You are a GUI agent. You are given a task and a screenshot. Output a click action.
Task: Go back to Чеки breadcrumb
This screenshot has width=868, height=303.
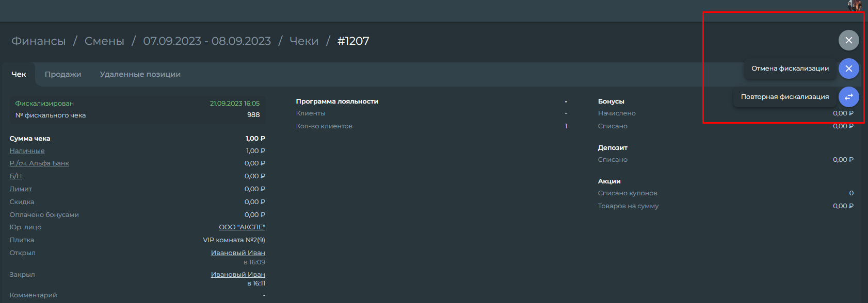pos(304,41)
